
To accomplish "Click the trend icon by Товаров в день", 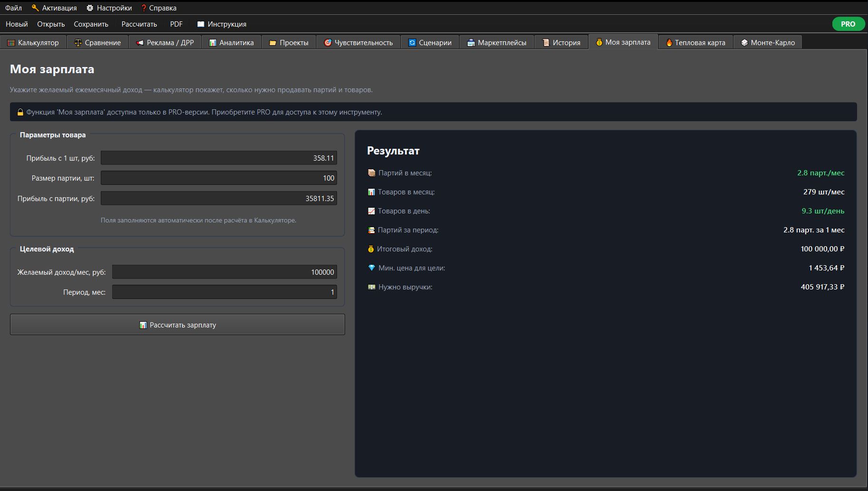I will [x=371, y=211].
